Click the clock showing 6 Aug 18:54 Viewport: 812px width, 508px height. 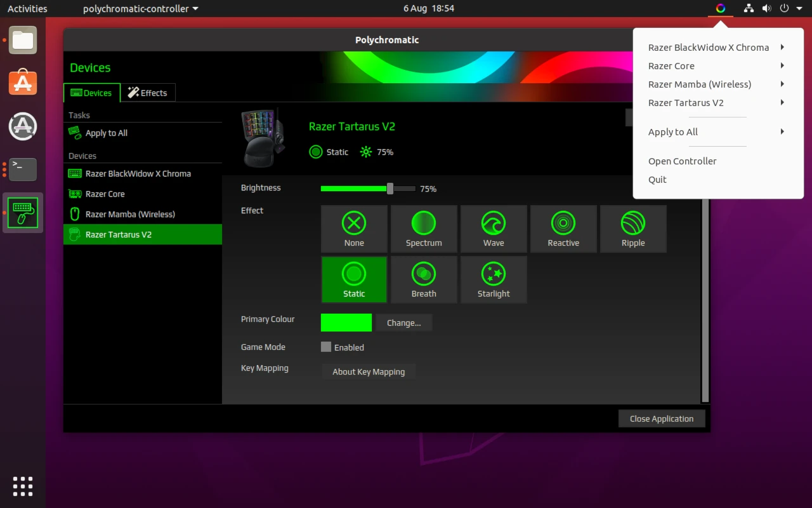point(429,8)
